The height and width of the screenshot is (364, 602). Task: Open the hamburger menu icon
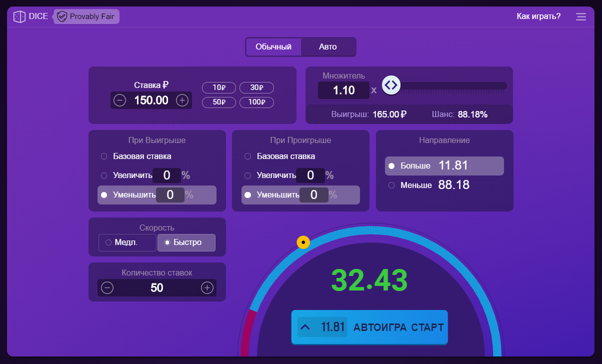click(x=581, y=17)
